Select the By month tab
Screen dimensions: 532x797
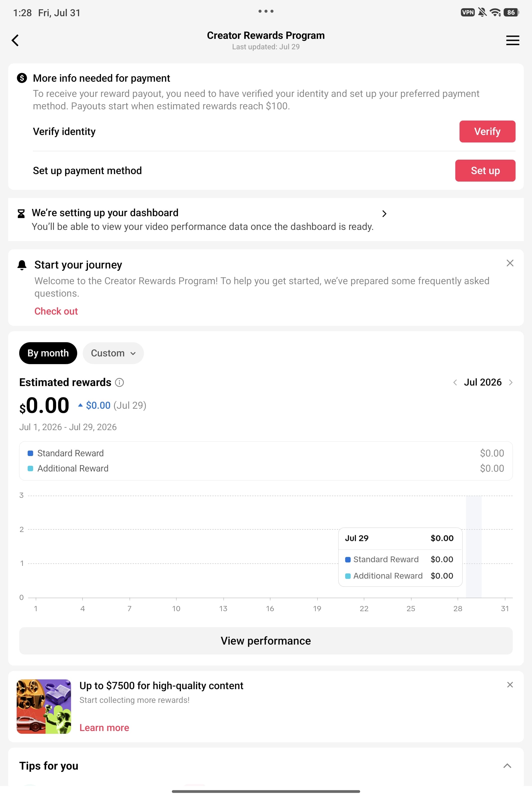point(48,353)
